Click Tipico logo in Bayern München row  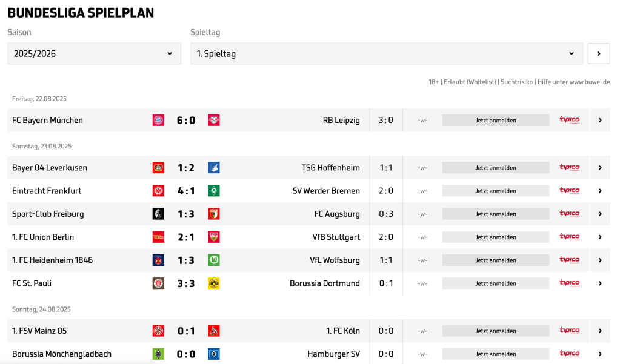(570, 120)
